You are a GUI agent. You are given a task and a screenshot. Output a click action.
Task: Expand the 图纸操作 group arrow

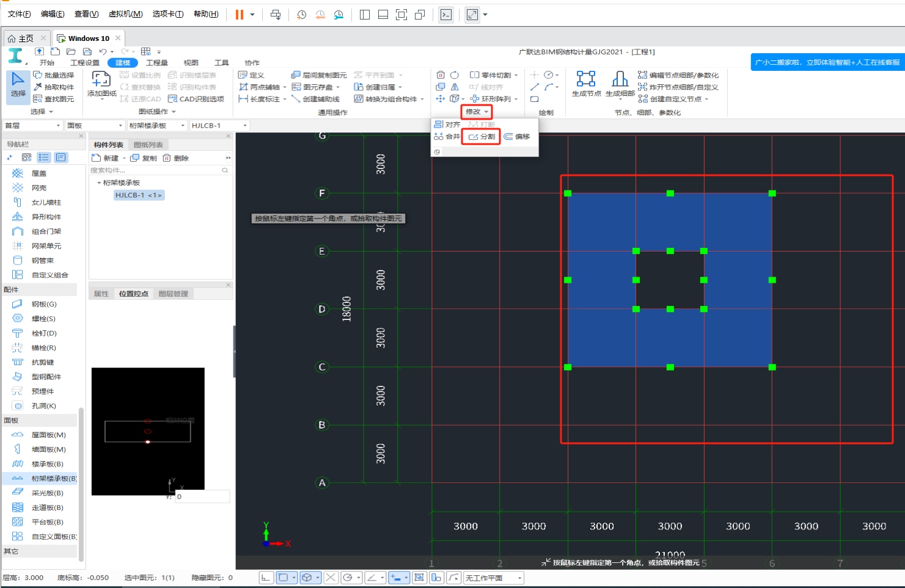pos(174,112)
